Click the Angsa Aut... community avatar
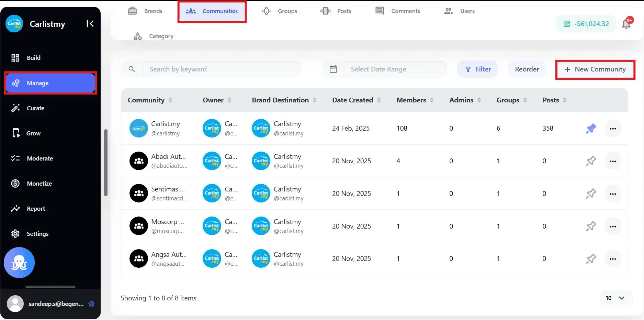The image size is (644, 320). pos(139,258)
